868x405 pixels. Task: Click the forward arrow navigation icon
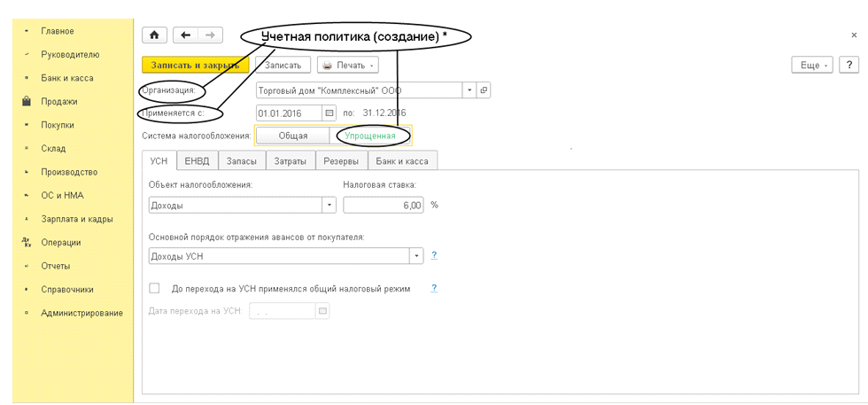210,35
